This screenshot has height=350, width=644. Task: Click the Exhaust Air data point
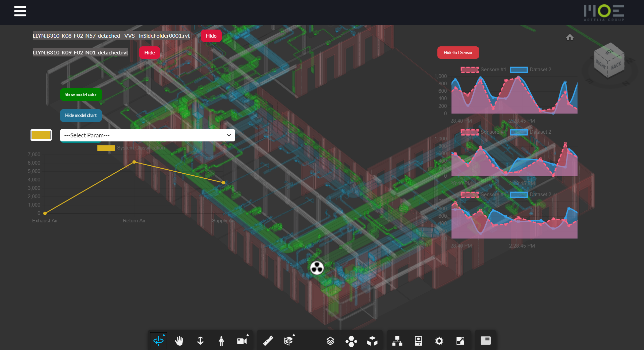point(45,213)
